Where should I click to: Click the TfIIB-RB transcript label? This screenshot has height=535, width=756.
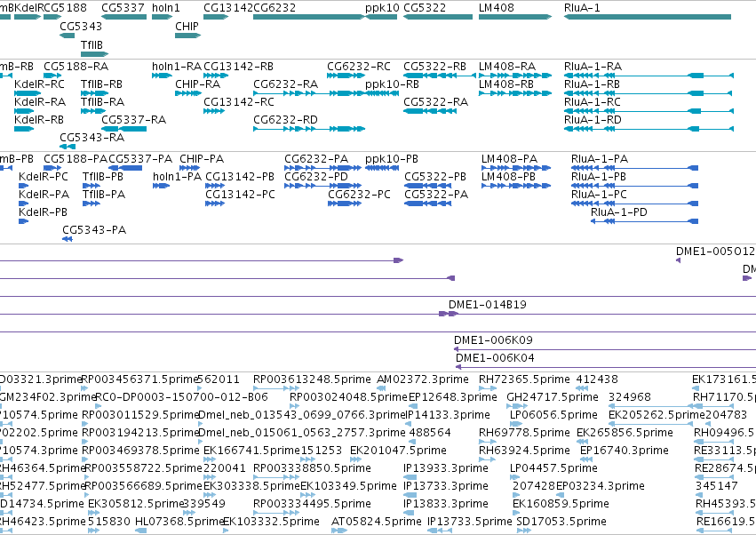(101, 84)
